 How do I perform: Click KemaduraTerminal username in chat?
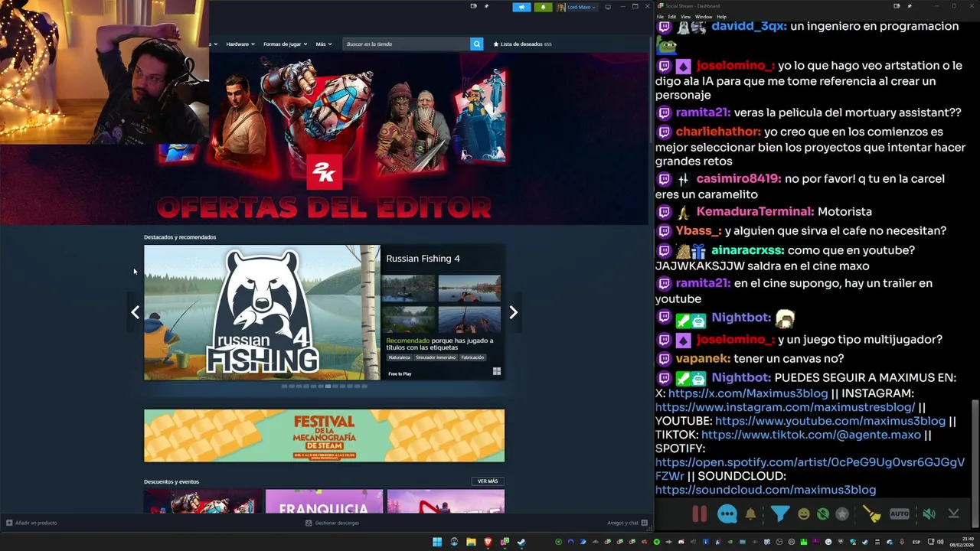(x=756, y=212)
